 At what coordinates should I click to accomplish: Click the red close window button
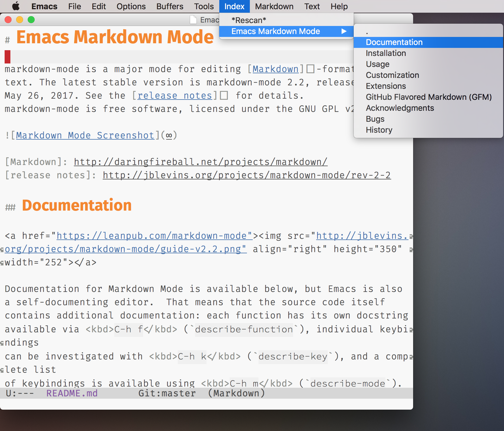coord(8,20)
